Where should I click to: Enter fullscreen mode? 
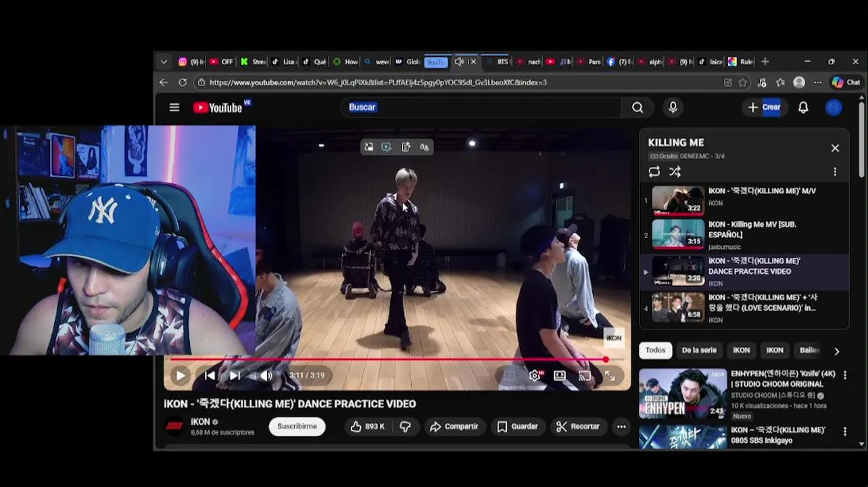coord(610,375)
